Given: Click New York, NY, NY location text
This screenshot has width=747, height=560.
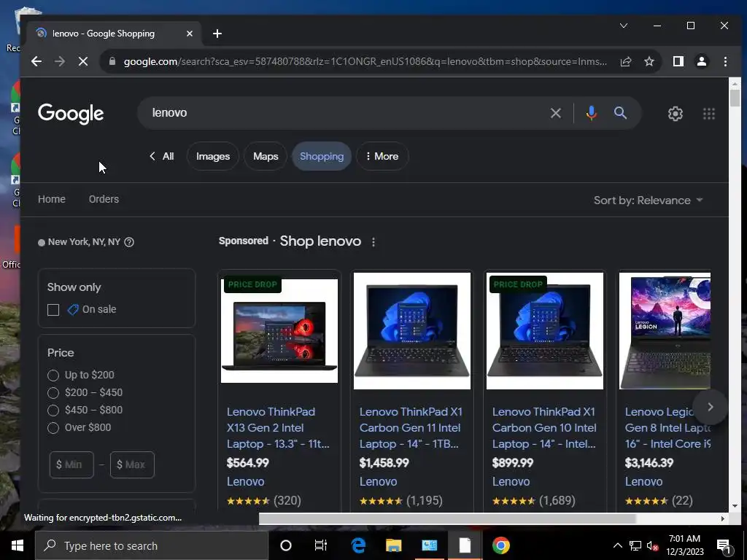Looking at the screenshot, I should pos(84,242).
